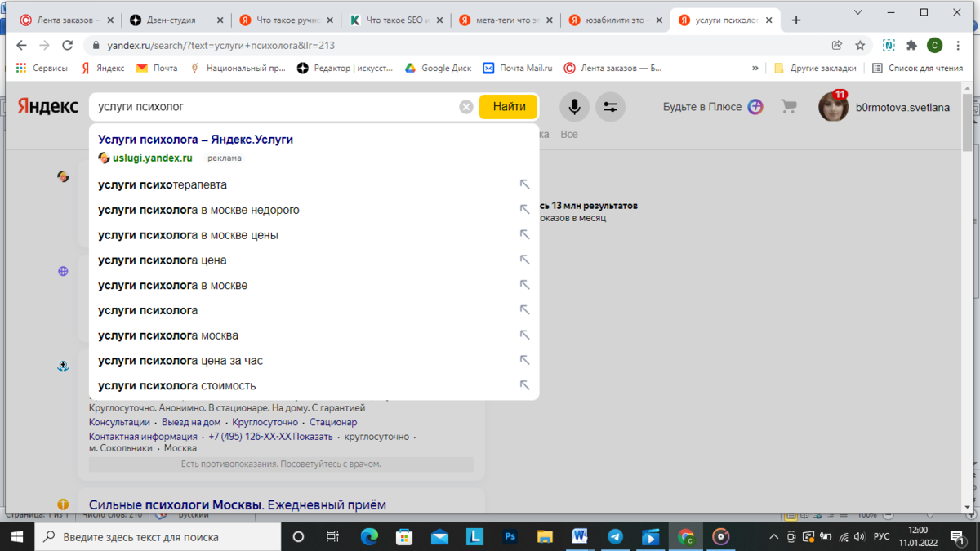The height and width of the screenshot is (551, 980).
Task: Click the Выезд на дом sitelink
Action: click(x=190, y=422)
